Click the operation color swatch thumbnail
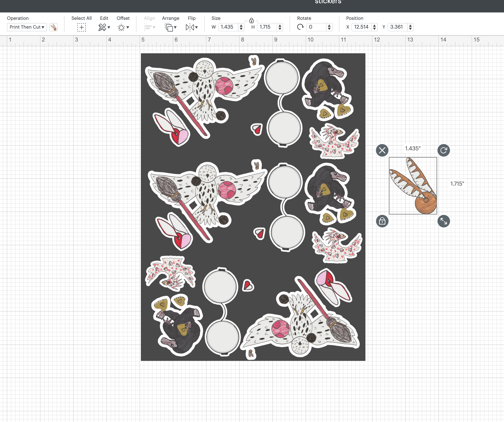The height and width of the screenshot is (422, 504). (x=53, y=27)
